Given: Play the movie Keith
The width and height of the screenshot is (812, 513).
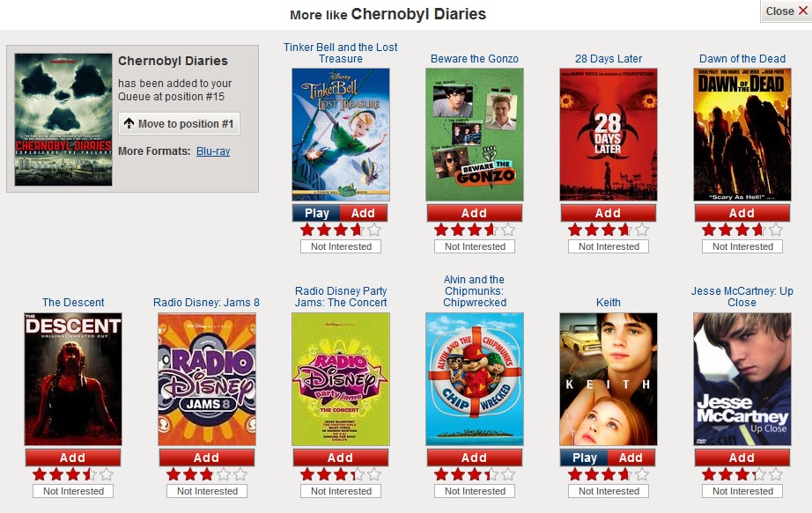Looking at the screenshot, I should pos(584,458).
